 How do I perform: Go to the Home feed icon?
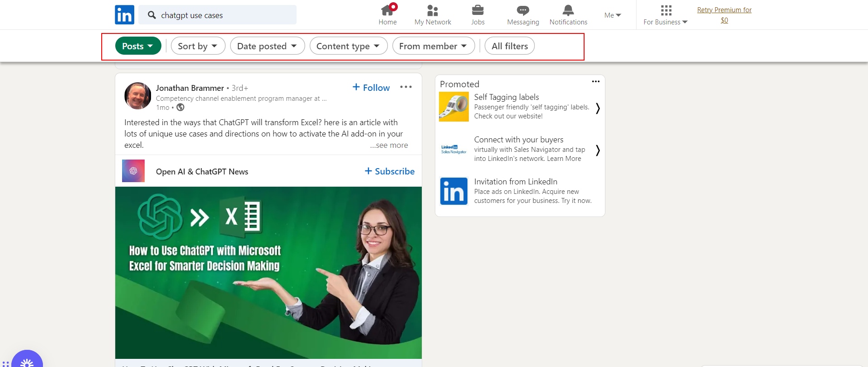pos(387,10)
